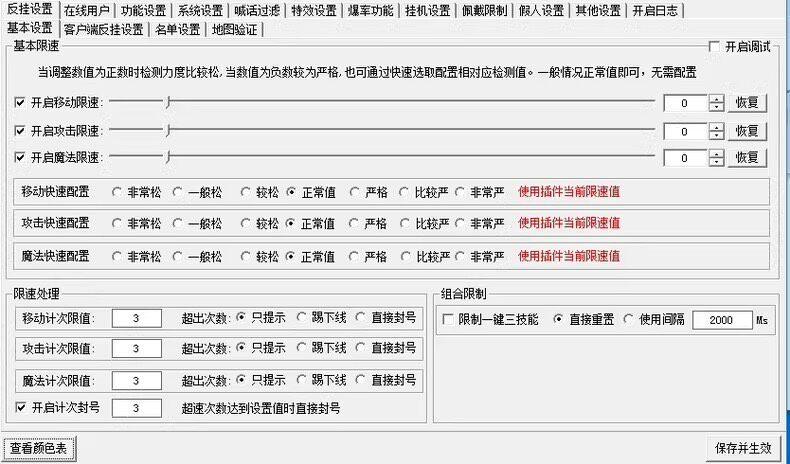Click 恢复 button for 移动限速
This screenshot has height=464, width=790.
pyautogui.click(x=747, y=103)
